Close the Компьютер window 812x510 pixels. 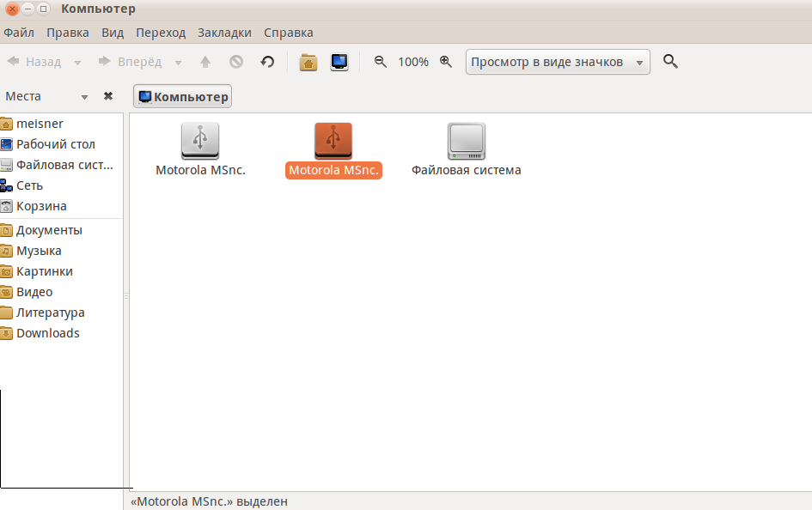pyautogui.click(x=12, y=9)
